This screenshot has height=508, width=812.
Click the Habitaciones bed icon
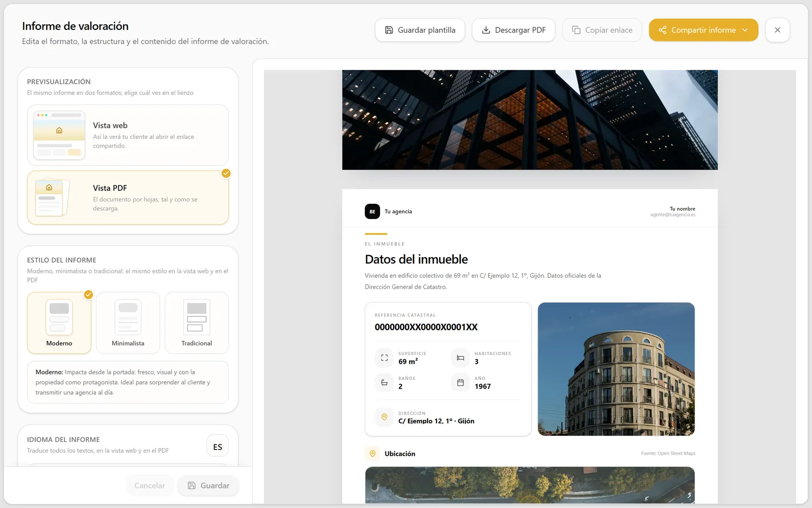(460, 358)
